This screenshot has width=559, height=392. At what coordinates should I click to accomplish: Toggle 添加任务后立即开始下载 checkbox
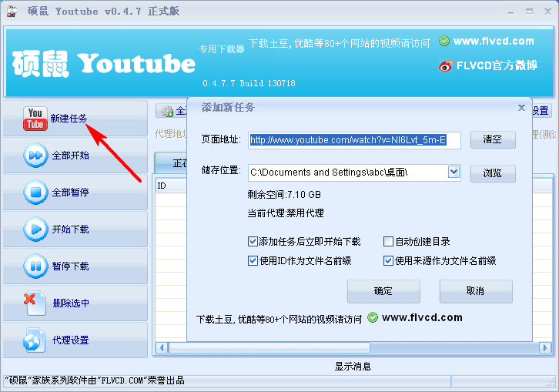(253, 242)
